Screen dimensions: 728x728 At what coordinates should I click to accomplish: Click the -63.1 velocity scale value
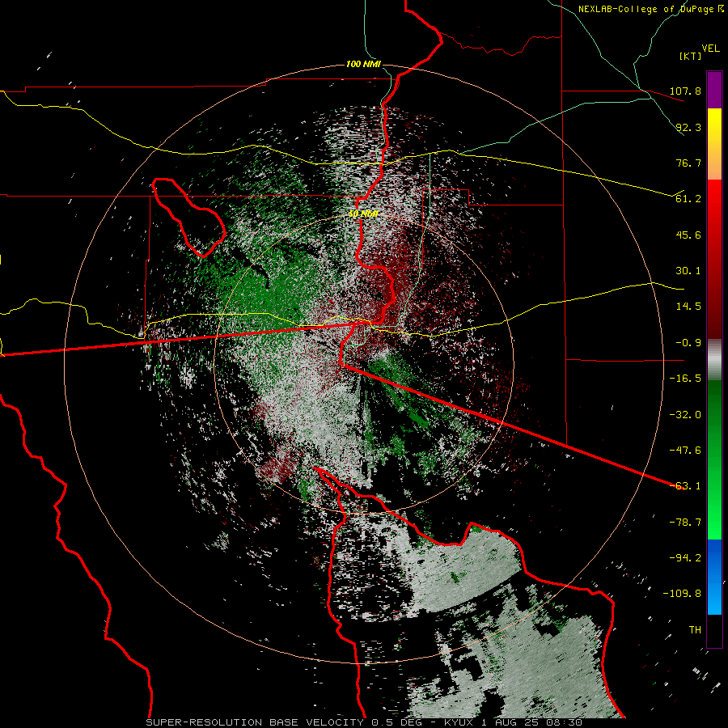pyautogui.click(x=685, y=486)
